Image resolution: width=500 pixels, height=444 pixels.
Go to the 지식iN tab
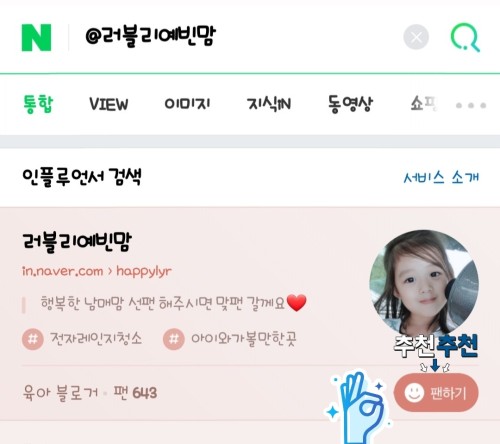(x=269, y=104)
